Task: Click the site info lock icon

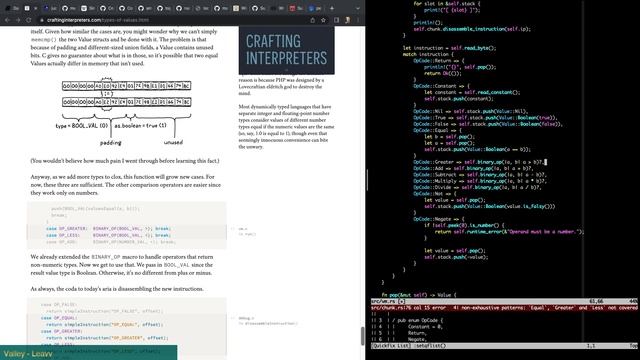Action: pyautogui.click(x=41, y=20)
